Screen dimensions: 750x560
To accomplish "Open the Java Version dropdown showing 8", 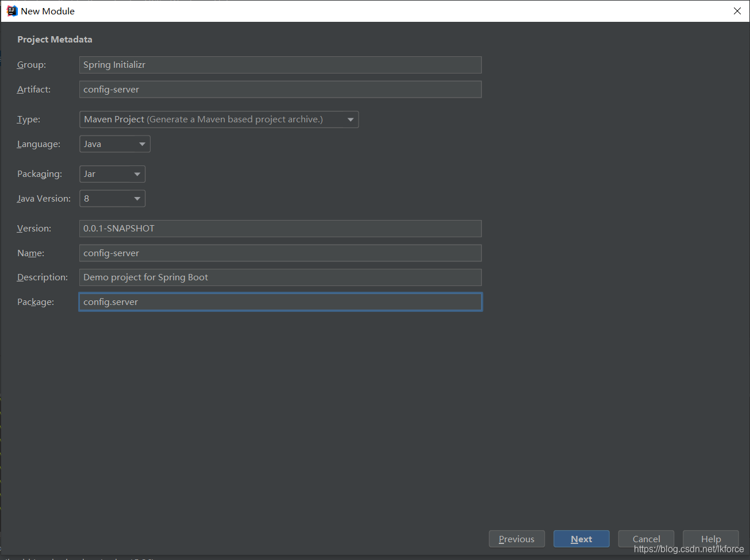I will (x=113, y=199).
